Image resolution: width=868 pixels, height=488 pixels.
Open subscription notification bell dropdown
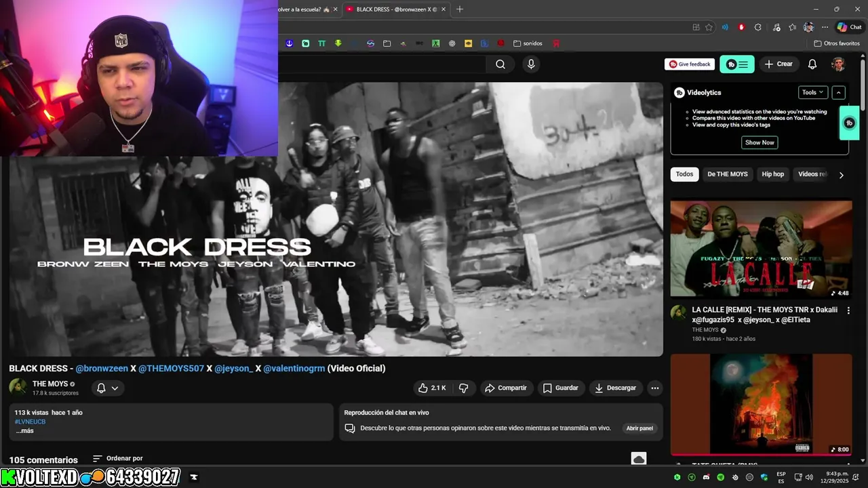tap(107, 388)
